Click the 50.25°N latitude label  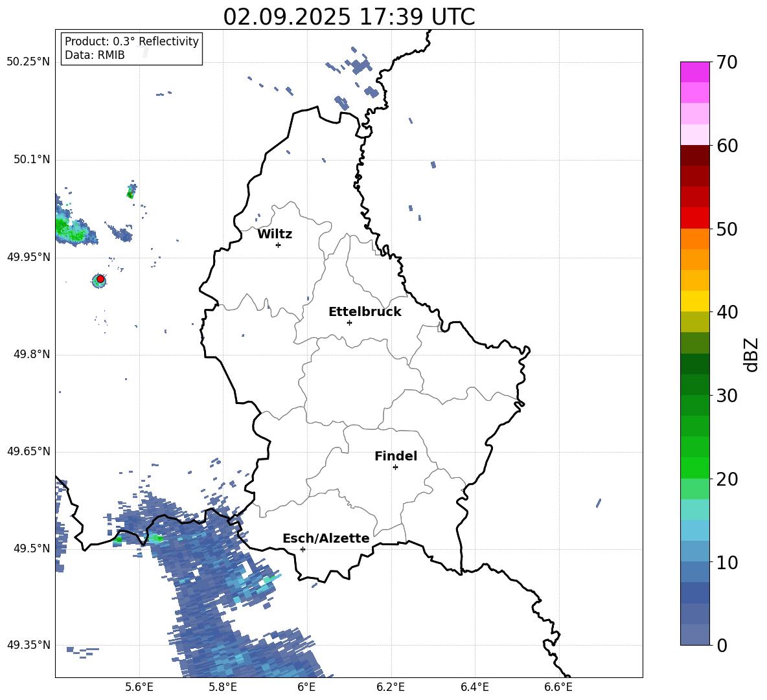[x=29, y=62]
